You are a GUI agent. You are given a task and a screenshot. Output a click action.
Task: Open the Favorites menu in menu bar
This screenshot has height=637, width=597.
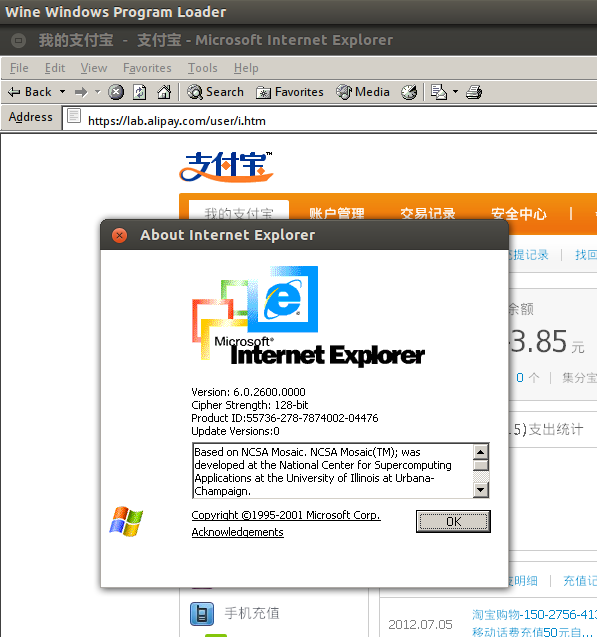[x=147, y=68]
